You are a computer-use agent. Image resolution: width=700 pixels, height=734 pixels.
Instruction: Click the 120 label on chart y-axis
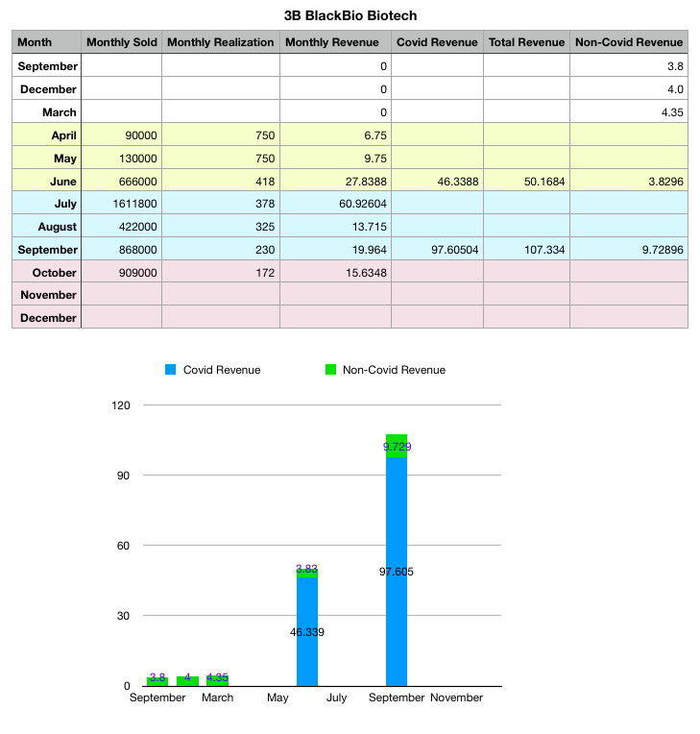121,405
